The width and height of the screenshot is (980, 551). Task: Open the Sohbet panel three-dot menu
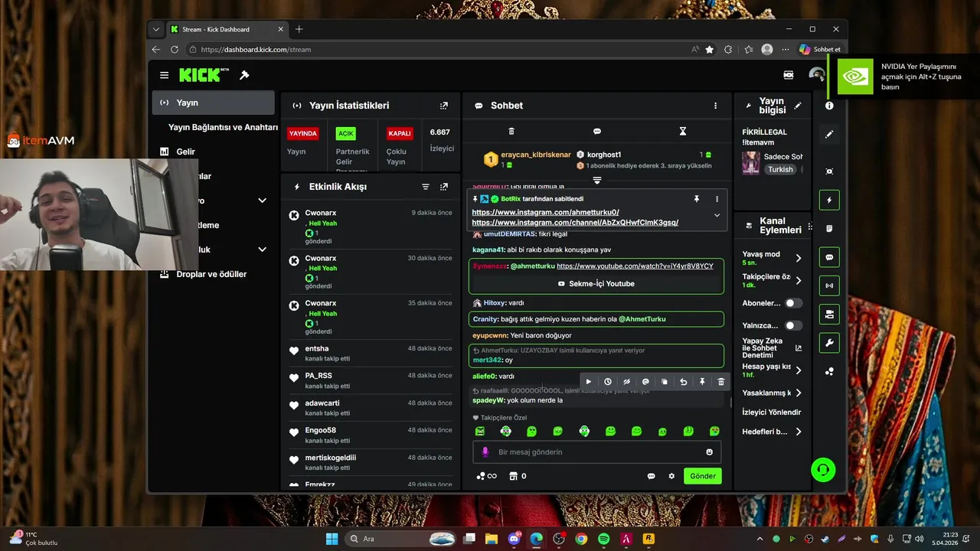coord(716,106)
